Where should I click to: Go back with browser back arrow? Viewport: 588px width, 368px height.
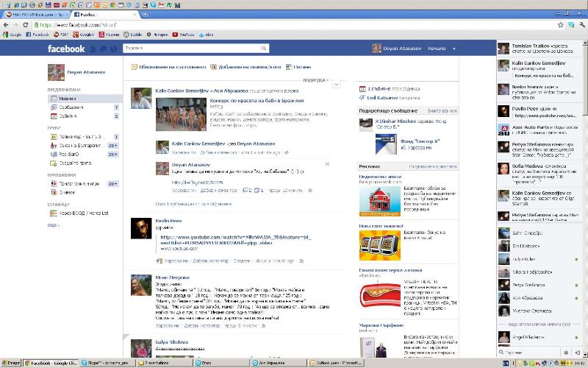click(6, 25)
